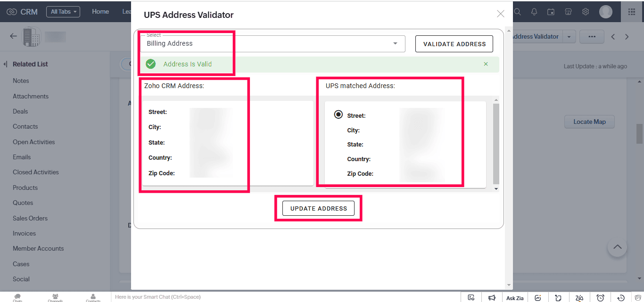The image size is (644, 302).
Task: Open Chats in the bottom bar
Action: pyautogui.click(x=17, y=297)
